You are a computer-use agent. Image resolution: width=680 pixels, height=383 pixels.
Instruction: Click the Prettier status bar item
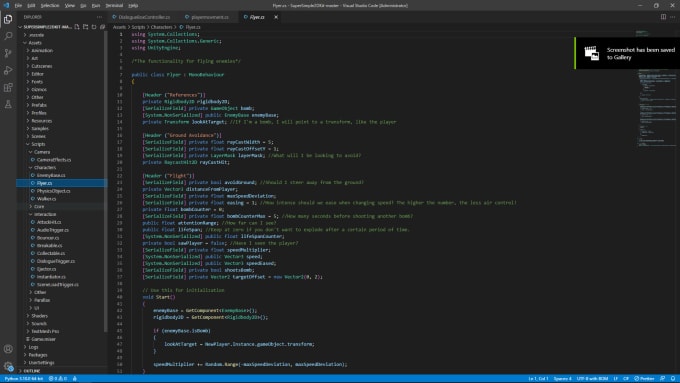[x=644, y=379]
